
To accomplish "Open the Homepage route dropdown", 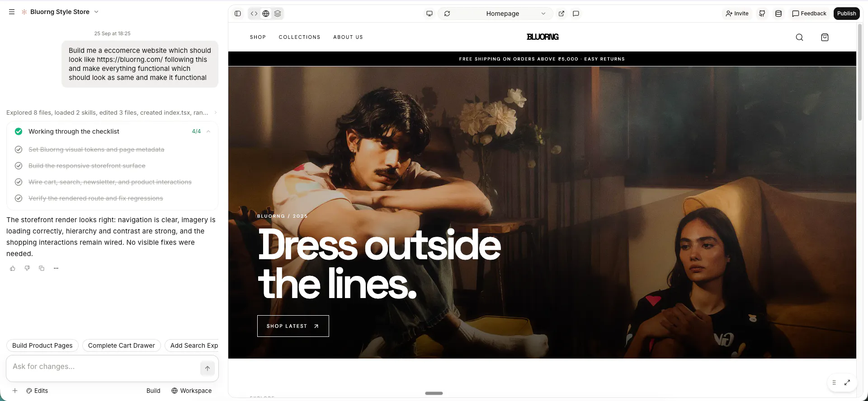I will 516,14.
